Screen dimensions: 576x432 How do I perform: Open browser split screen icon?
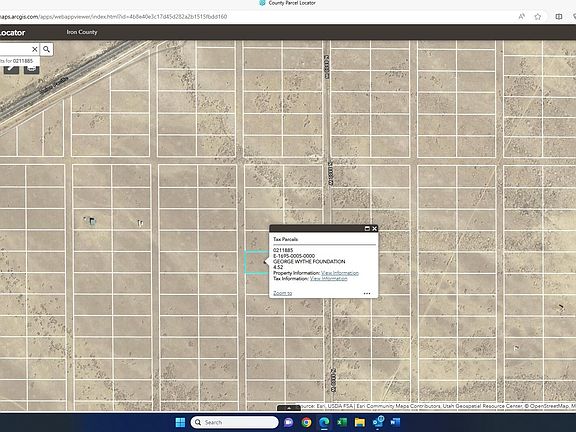point(559,17)
